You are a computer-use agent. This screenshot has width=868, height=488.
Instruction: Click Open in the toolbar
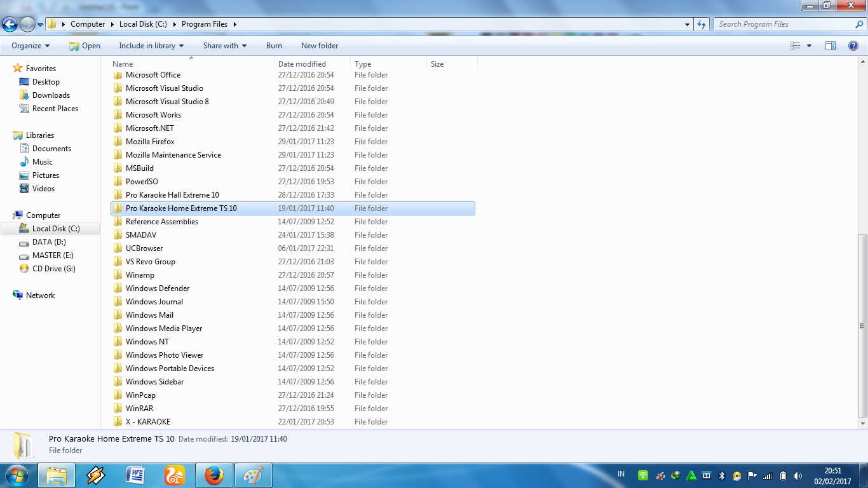click(85, 46)
